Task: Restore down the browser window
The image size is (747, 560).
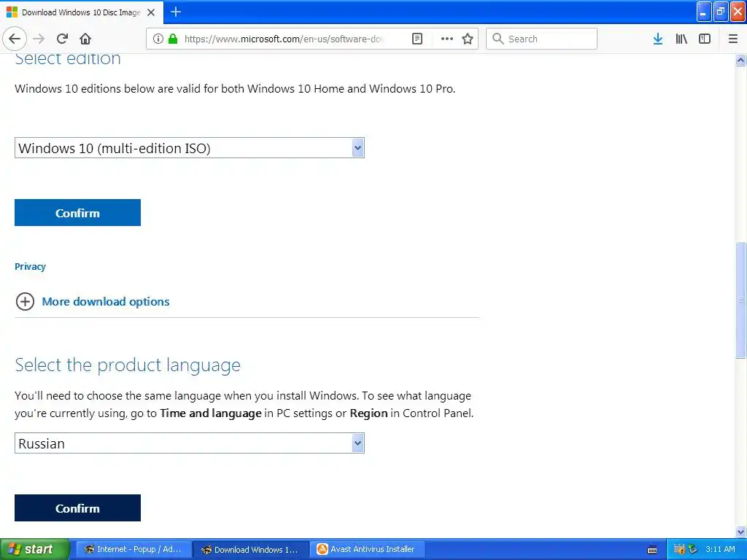Action: coord(721,12)
